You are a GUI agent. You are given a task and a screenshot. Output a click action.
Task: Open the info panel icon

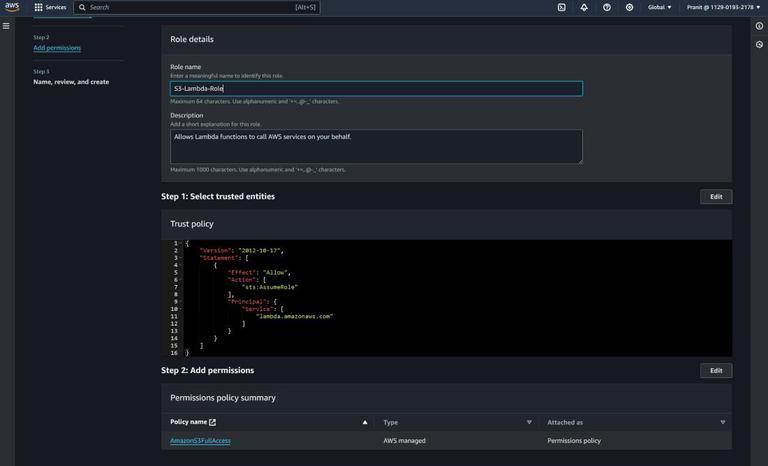point(759,26)
